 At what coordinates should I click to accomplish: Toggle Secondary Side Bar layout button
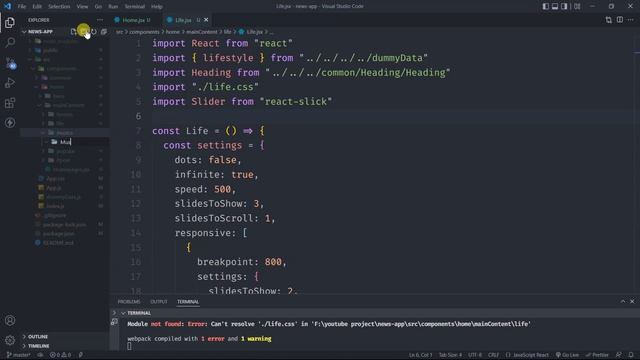point(564,6)
